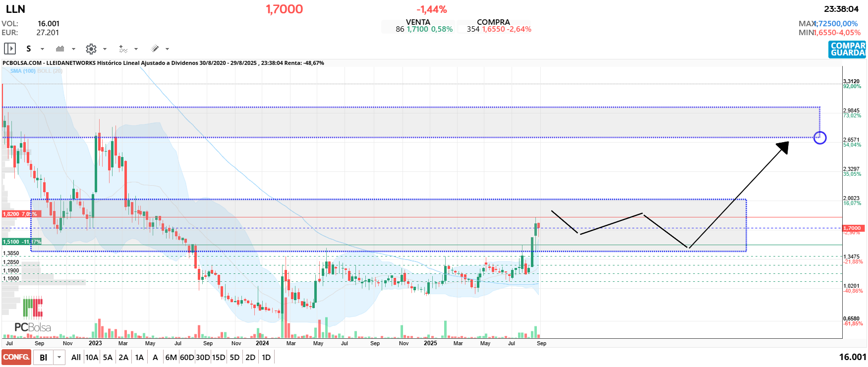Viewport: 868px width, 367px height.
Task: Click the VOL value 16.001 at top
Action: click(49, 23)
